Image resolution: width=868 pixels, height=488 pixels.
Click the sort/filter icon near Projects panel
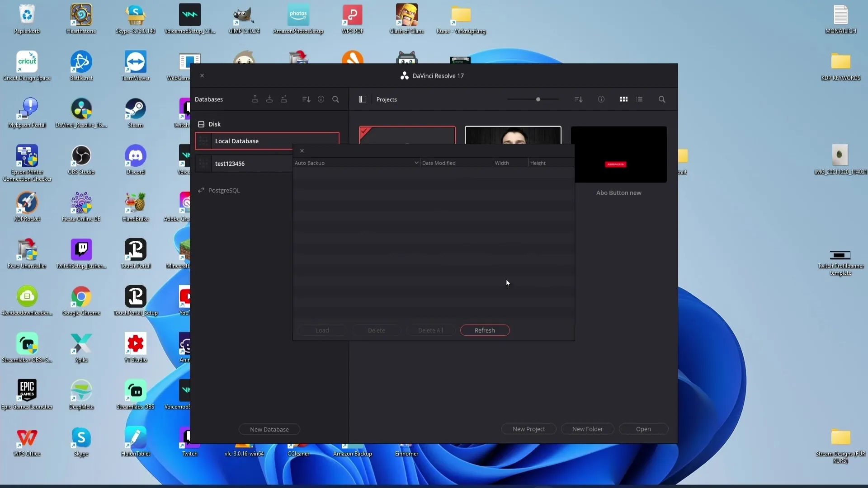pyautogui.click(x=578, y=99)
